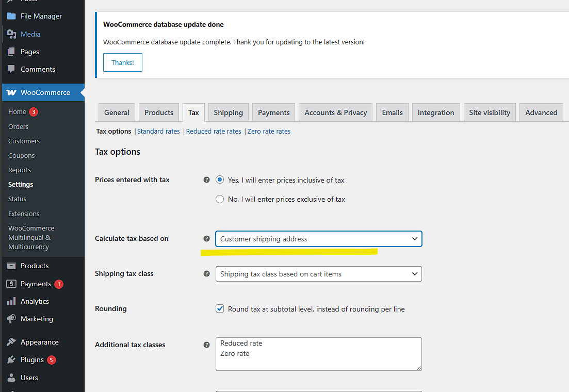Open Coupons in the WooCommerce submenu

pyautogui.click(x=22, y=155)
